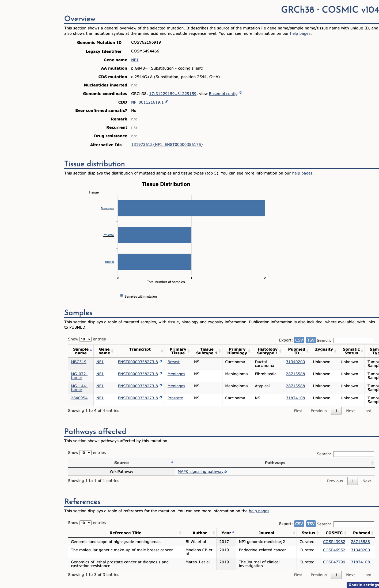The image size is (379, 588).
Task: Sort Pathways table by Pathways column
Action: click(x=275, y=463)
